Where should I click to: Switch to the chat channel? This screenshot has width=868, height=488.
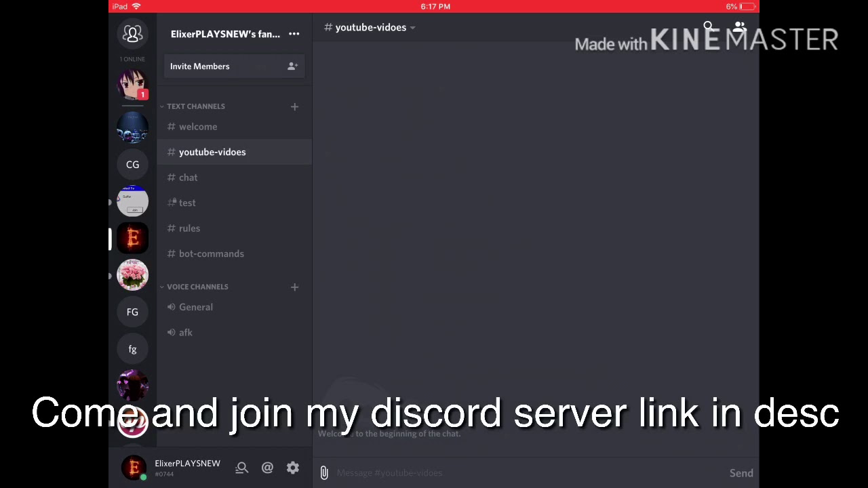pyautogui.click(x=235, y=178)
